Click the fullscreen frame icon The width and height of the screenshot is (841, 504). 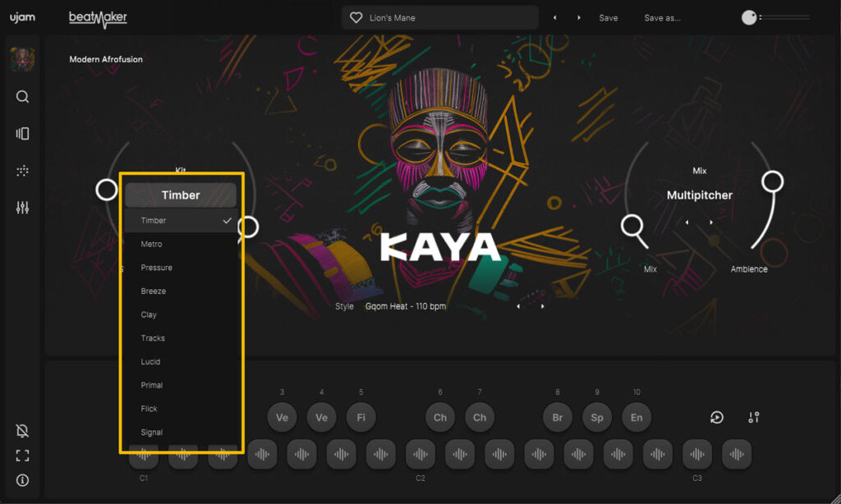tap(22, 456)
